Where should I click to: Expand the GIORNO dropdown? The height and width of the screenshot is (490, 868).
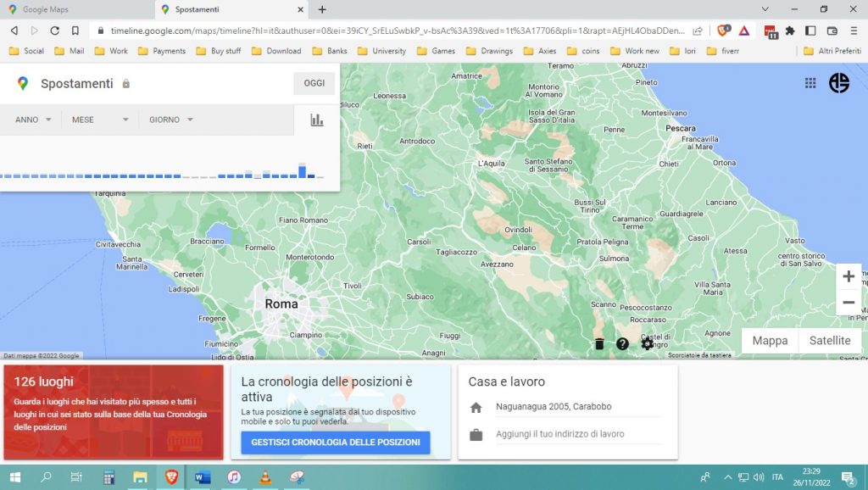(x=171, y=120)
